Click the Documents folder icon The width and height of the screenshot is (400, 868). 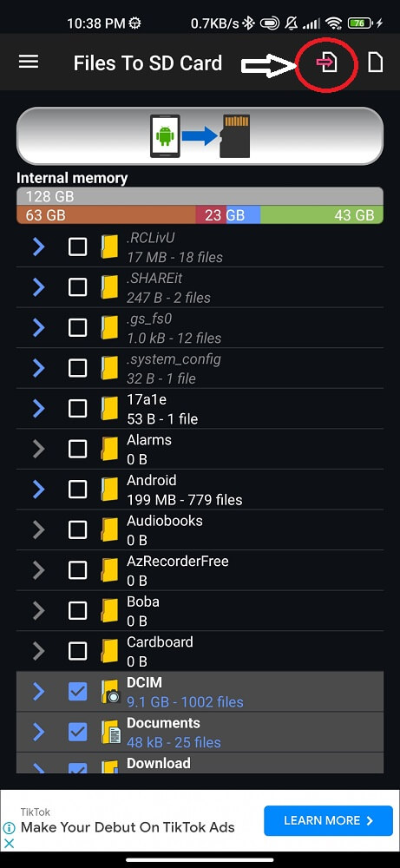point(110,733)
